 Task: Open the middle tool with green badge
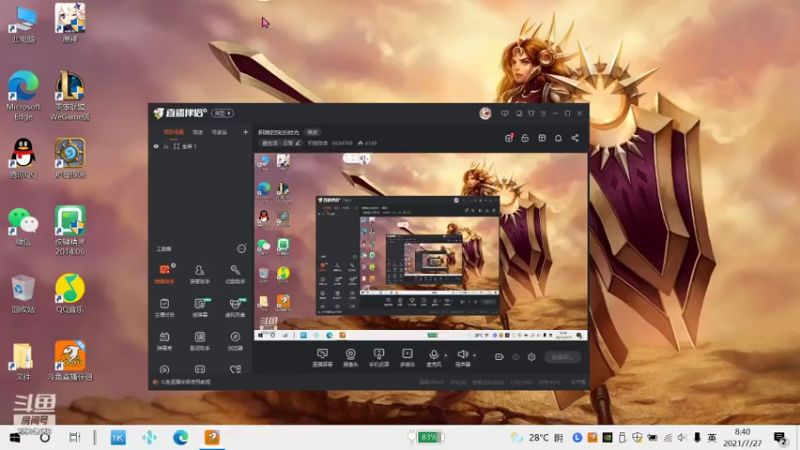click(199, 308)
